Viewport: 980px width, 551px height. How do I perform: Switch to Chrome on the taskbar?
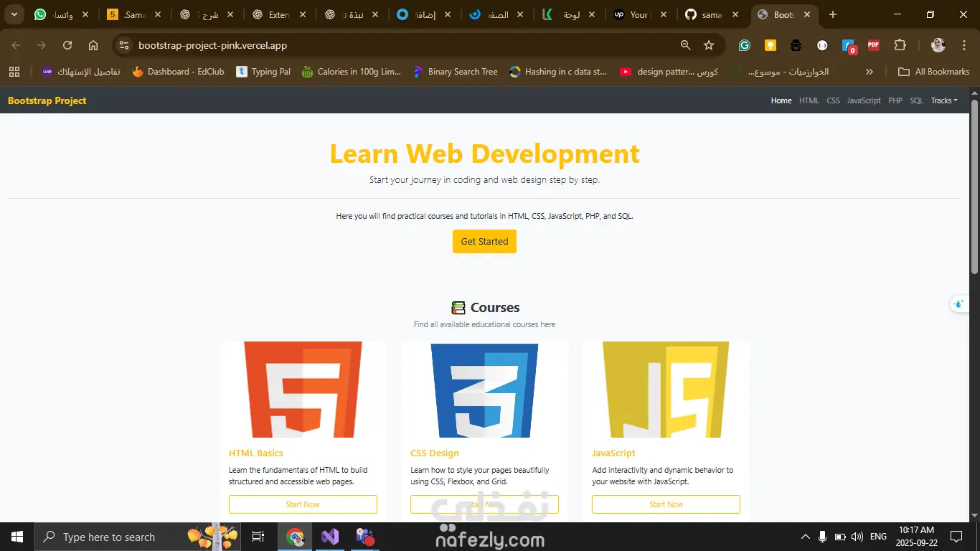pos(295,537)
